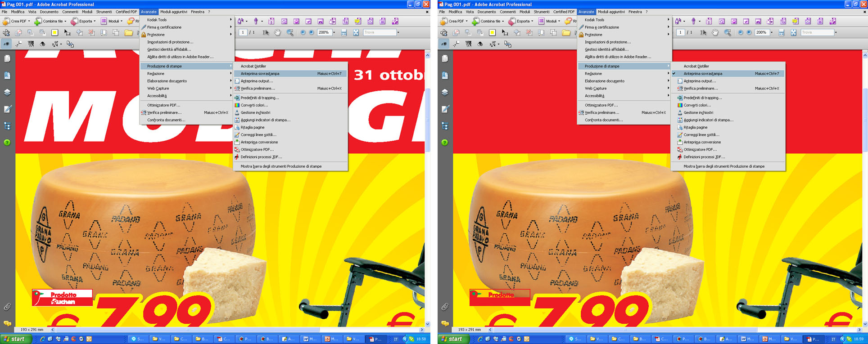The image size is (868, 344).
Task: Open zoom percentage dropdown arrow in left window
Action: tap(334, 32)
